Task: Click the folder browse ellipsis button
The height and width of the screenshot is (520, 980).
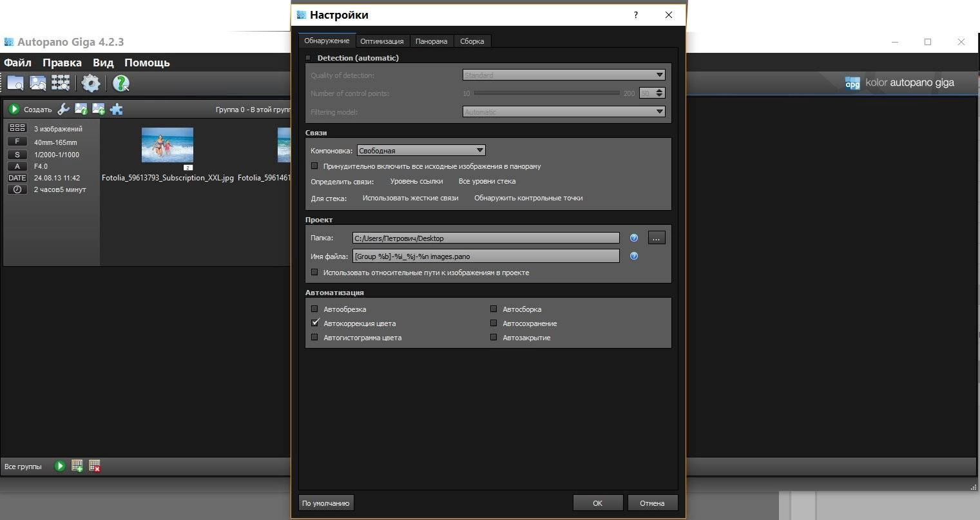Action: coord(656,238)
